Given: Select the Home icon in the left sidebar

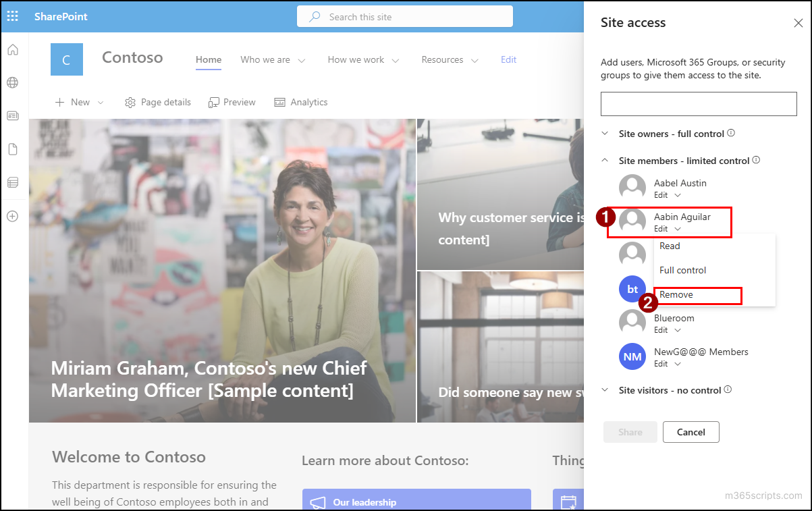Looking at the screenshot, I should tap(12, 49).
